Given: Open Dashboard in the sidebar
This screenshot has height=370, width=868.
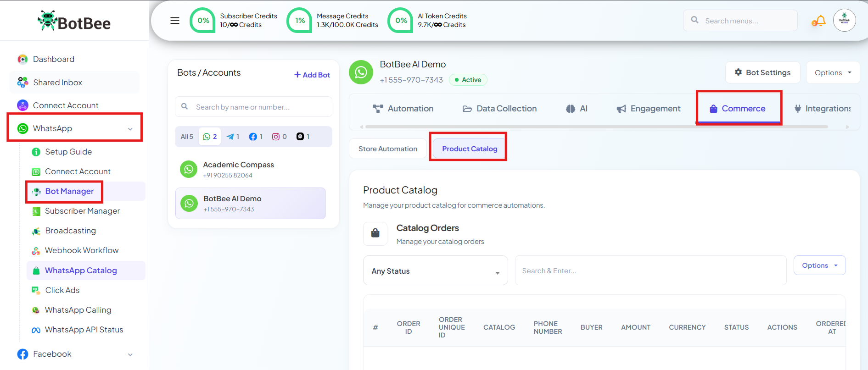Looking at the screenshot, I should tap(53, 59).
